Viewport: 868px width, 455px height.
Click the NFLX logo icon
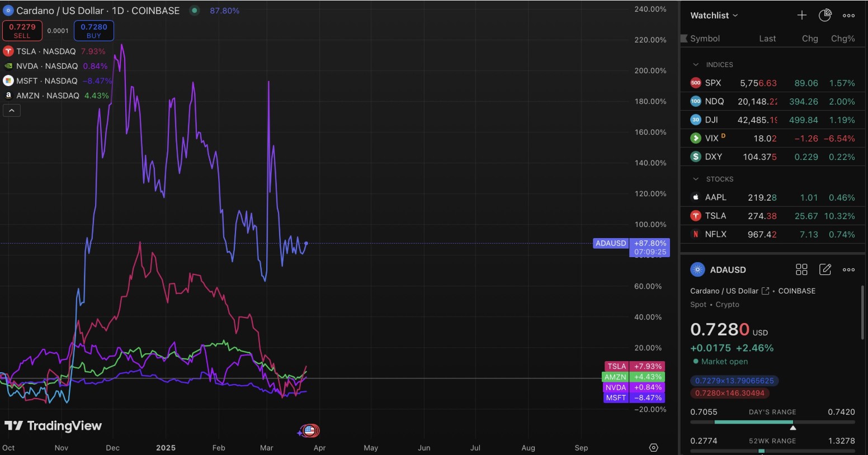tap(696, 234)
